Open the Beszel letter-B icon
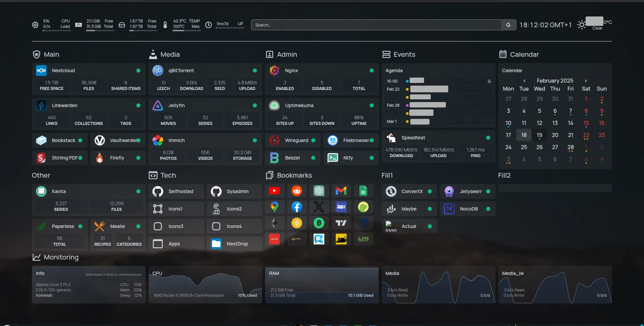 [x=274, y=158]
